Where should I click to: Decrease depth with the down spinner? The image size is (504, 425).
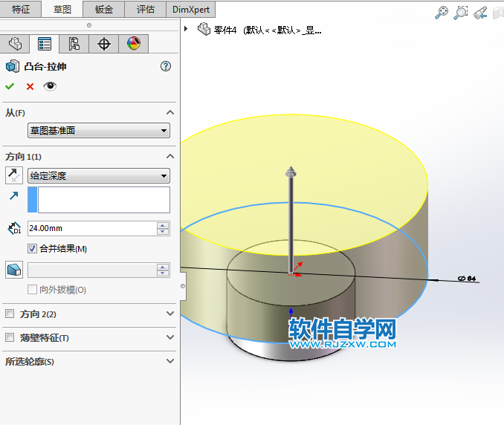pyautogui.click(x=163, y=232)
